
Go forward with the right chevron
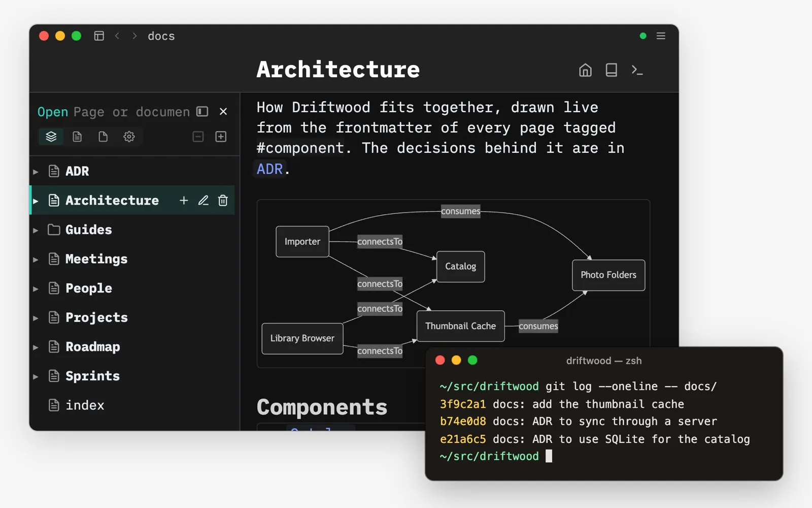pos(134,36)
